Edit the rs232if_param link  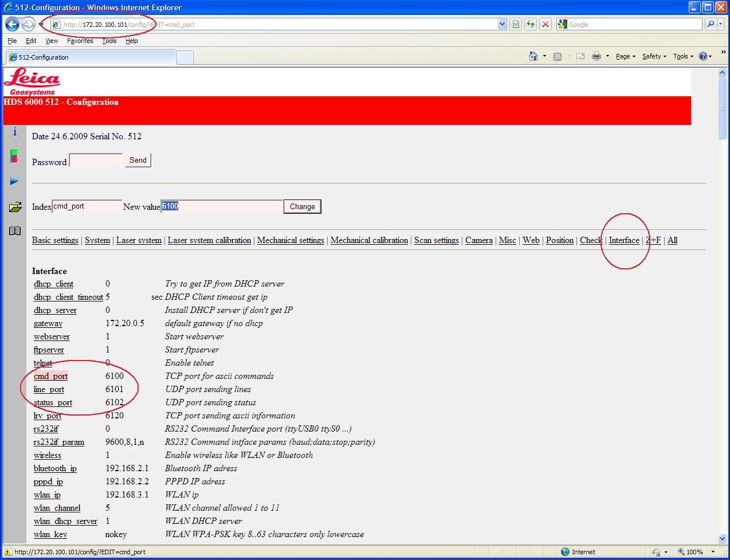tap(59, 442)
